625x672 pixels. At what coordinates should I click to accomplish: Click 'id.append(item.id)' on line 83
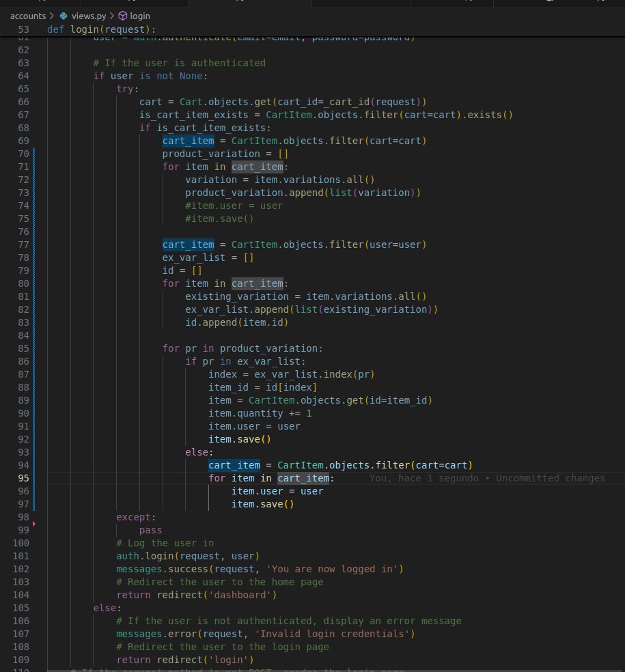coord(236,322)
